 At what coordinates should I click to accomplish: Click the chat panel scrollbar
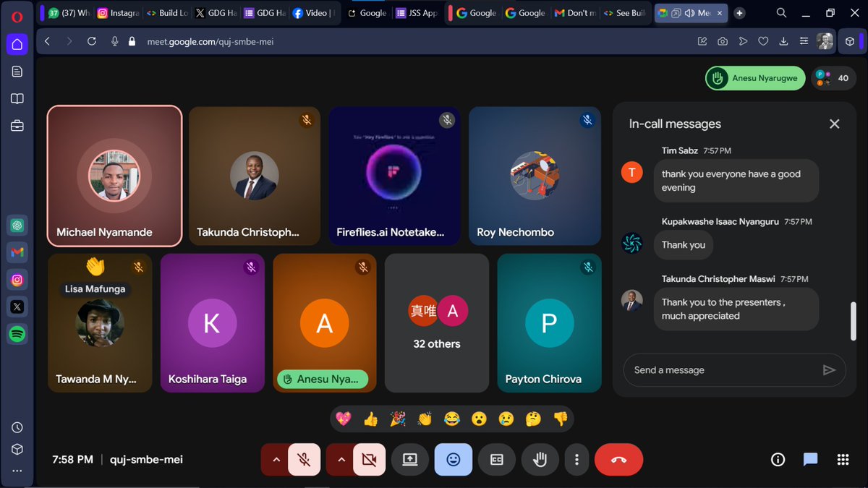[853, 321]
